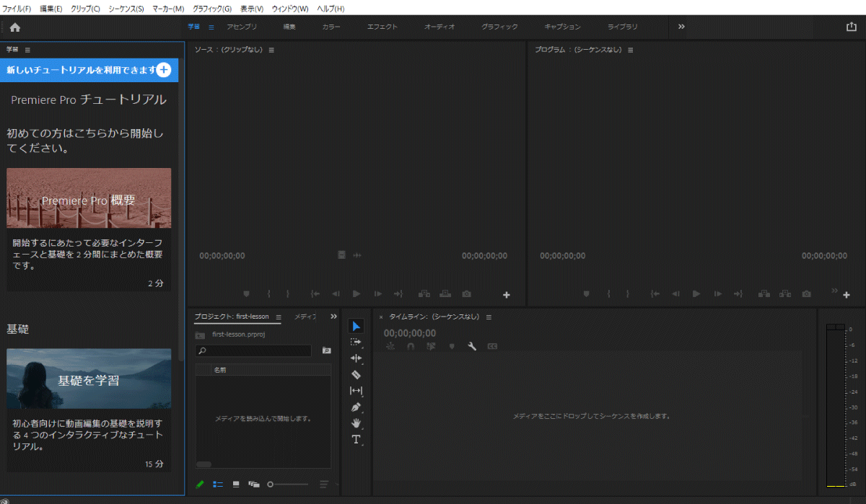Click Insert button in Source monitor
Image resolution: width=866 pixels, height=504 pixels.
tap(424, 294)
